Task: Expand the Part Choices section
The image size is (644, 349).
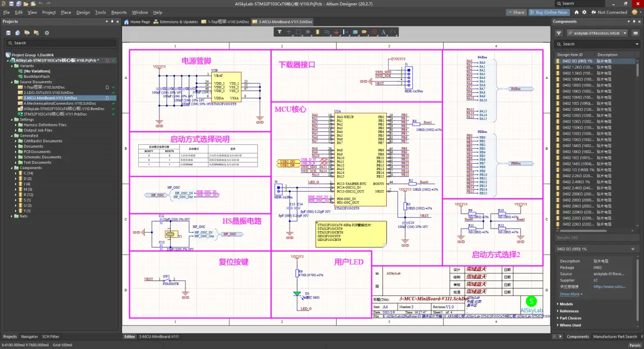Action: click(x=558, y=318)
